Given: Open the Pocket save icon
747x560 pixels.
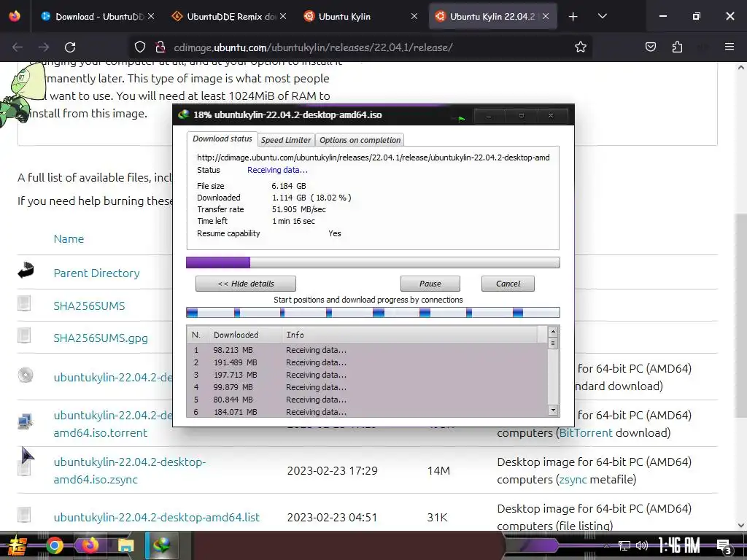Looking at the screenshot, I should 650,47.
